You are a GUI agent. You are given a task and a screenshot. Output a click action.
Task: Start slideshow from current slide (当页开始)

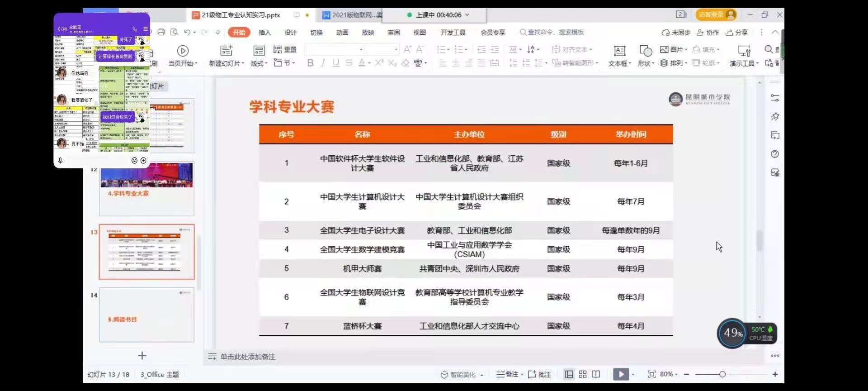click(183, 56)
